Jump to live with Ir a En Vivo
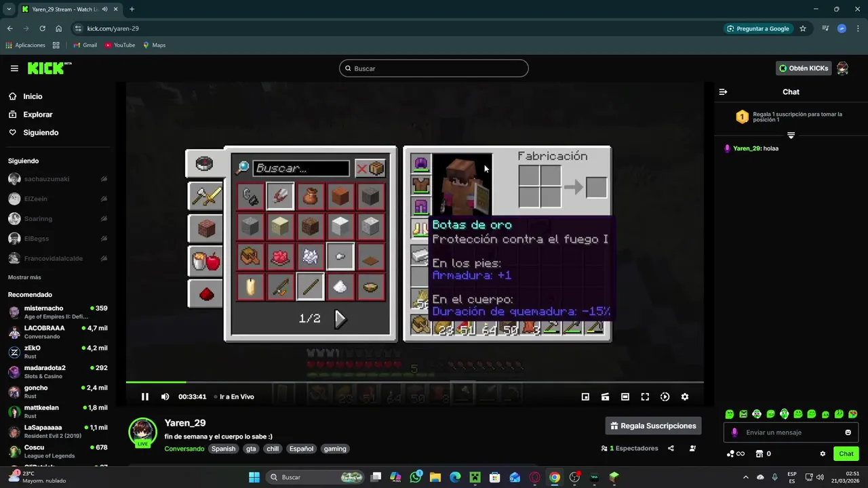868x488 pixels. [234, 396]
